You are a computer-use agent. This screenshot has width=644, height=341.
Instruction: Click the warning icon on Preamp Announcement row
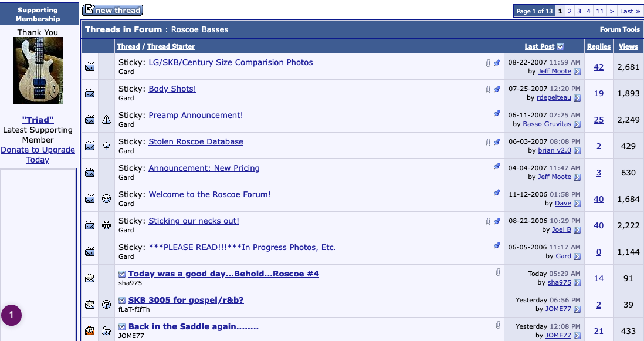[x=106, y=120]
